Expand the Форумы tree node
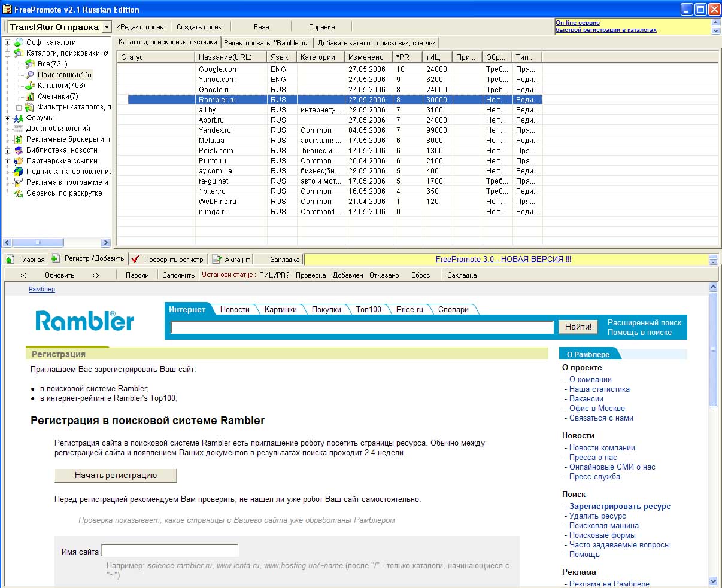The image size is (722, 588). [8, 118]
